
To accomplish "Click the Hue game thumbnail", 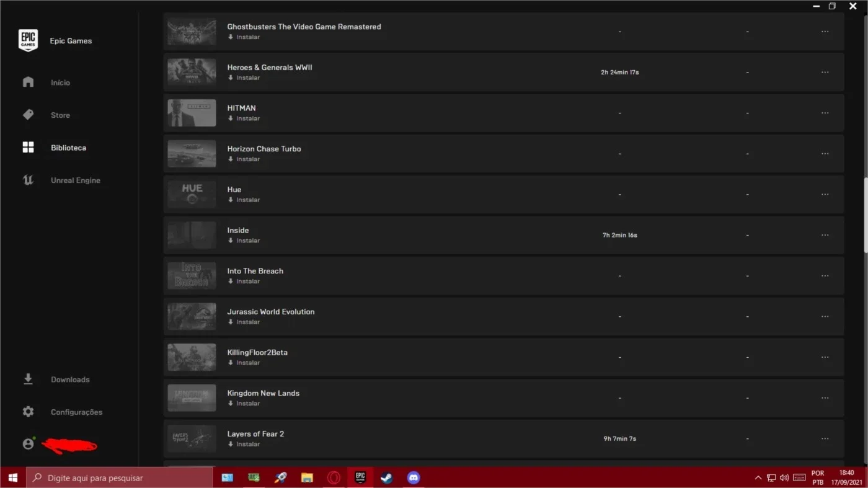I will click(192, 194).
